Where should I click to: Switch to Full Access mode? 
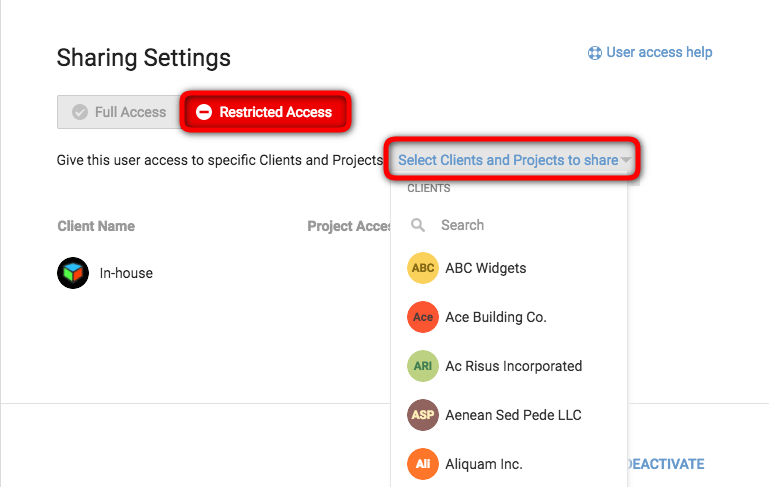coord(119,112)
